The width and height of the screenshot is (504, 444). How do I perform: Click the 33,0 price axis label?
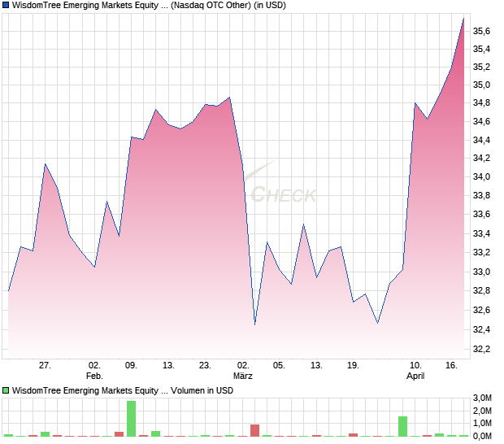pyautogui.click(x=481, y=272)
